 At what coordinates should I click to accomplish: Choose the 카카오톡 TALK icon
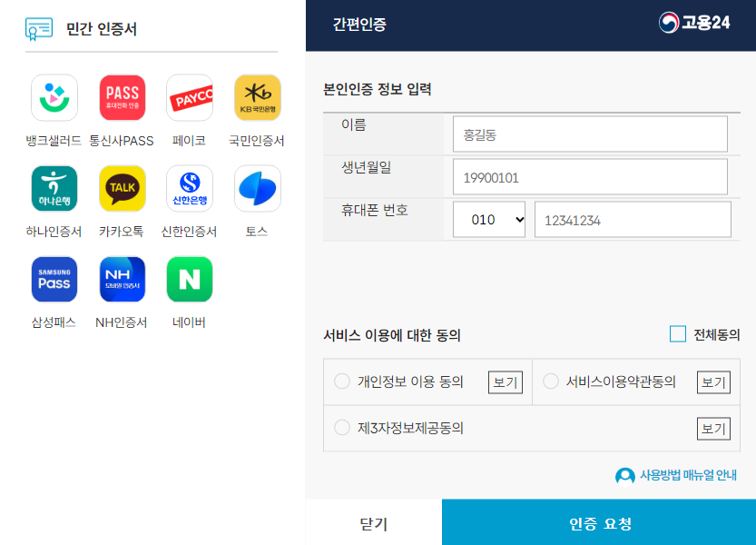pyautogui.click(x=122, y=188)
